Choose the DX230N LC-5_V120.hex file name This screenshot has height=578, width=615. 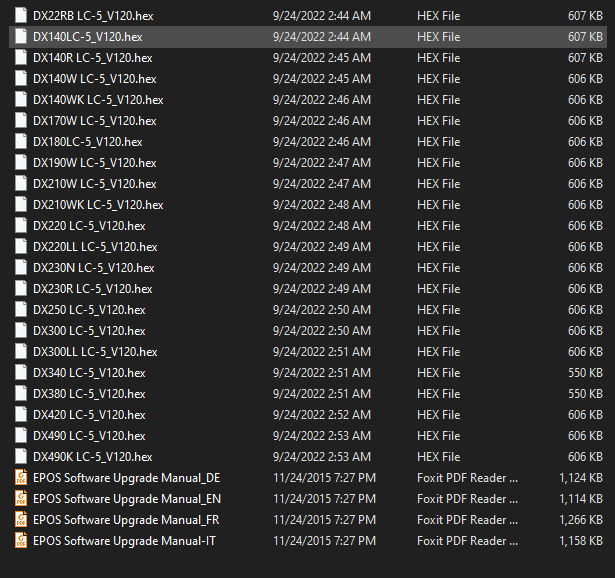coord(93,268)
